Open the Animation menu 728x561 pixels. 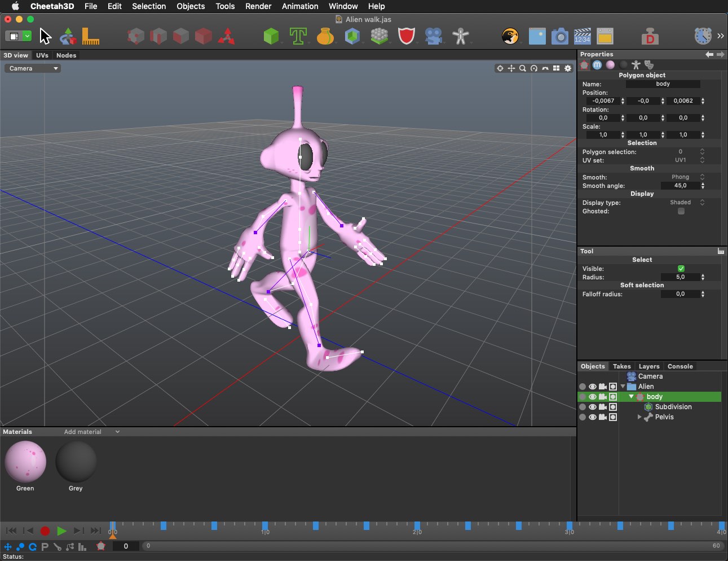[x=299, y=6]
